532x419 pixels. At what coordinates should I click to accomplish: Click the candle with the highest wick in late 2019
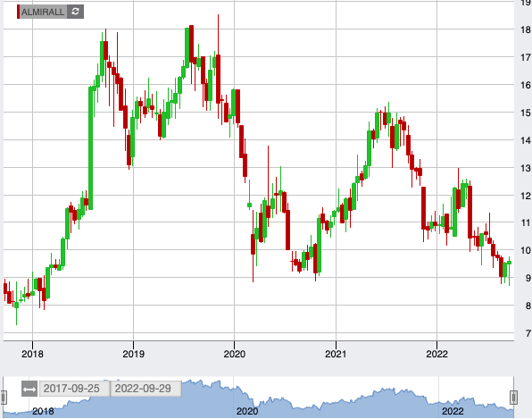tap(218, 78)
